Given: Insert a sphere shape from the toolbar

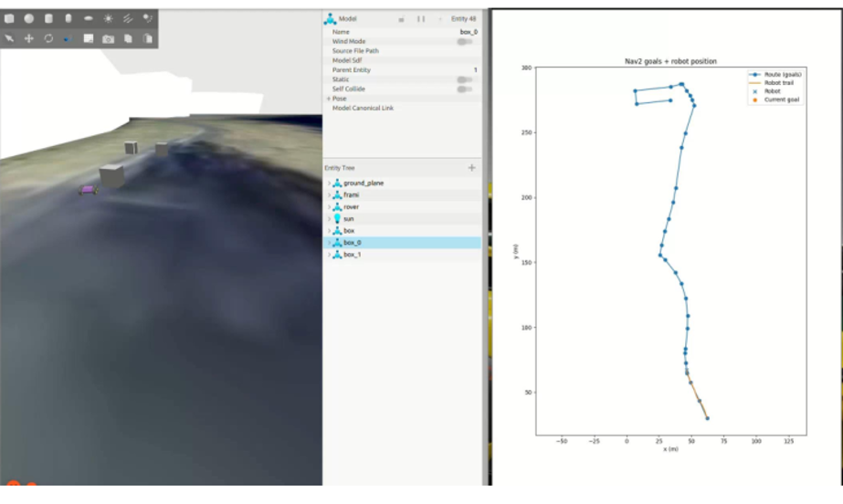Looking at the screenshot, I should click(x=29, y=18).
